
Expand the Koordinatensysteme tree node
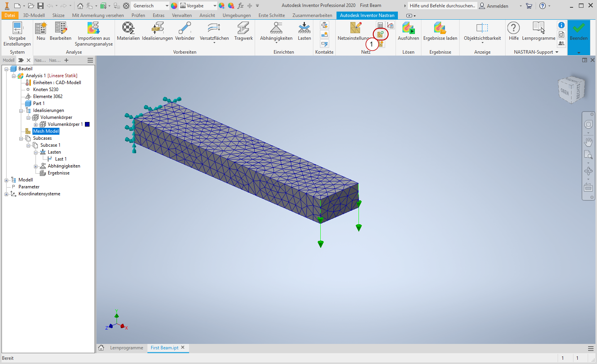(x=6, y=194)
